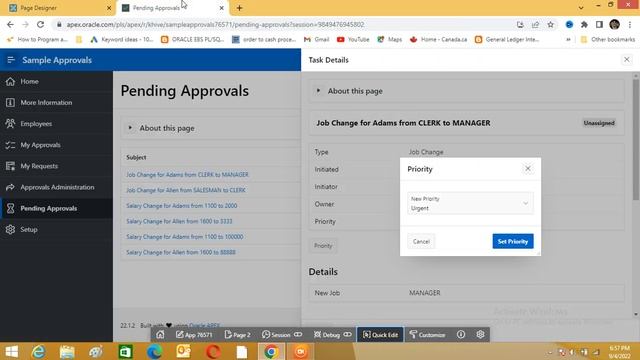The width and height of the screenshot is (640, 360).
Task: Close the Priority dialog
Action: tap(528, 169)
